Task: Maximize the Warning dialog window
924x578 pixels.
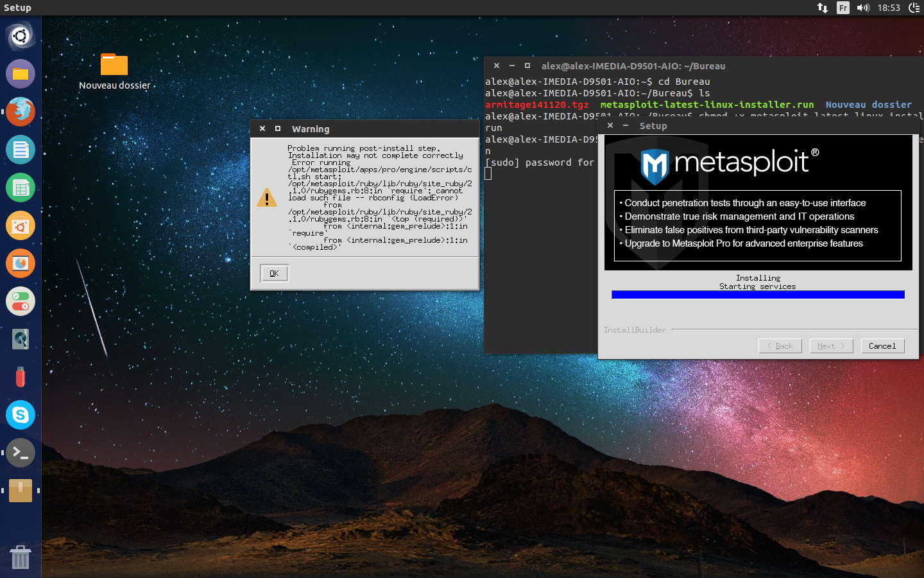Action: [x=278, y=128]
